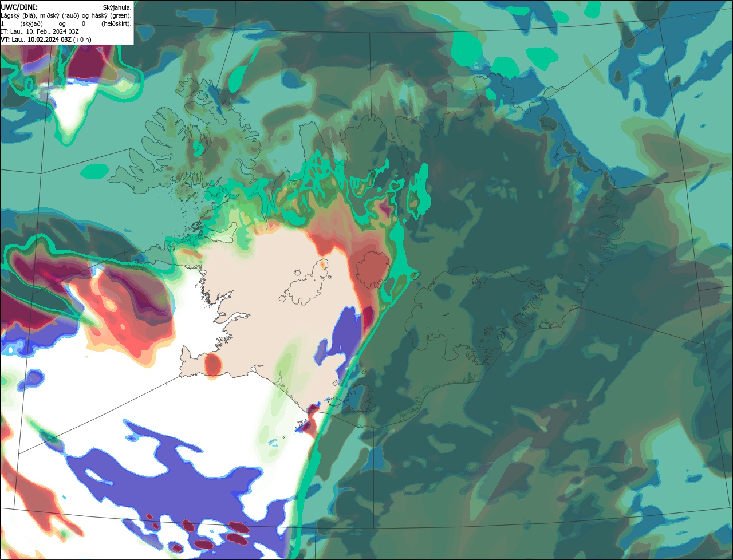Click the "IT: Lau.. 10. Feb.. 2024 03Z" line
733x560 pixels.
[x=40, y=31]
